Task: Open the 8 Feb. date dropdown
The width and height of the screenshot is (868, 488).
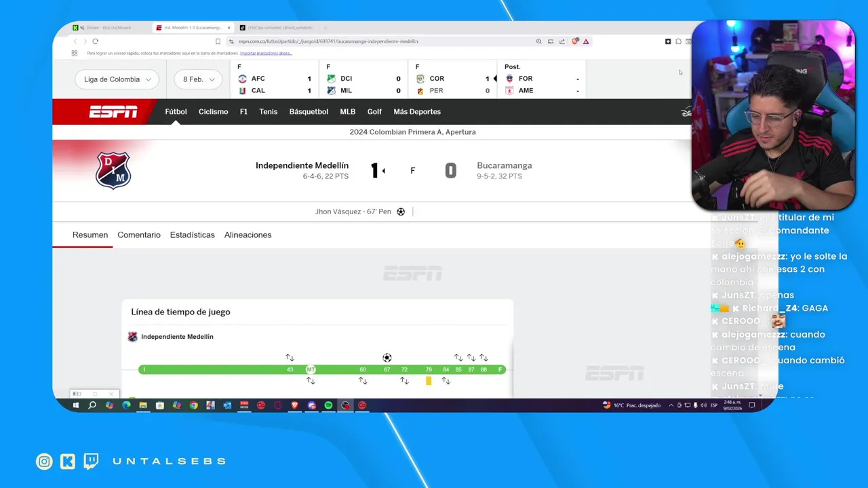Action: pyautogui.click(x=198, y=79)
